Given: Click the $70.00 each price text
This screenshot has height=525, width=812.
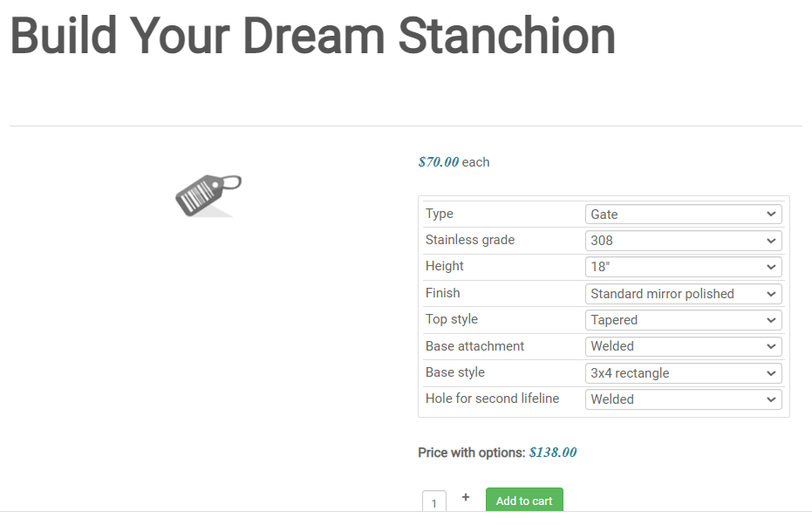Looking at the screenshot, I should (454, 162).
